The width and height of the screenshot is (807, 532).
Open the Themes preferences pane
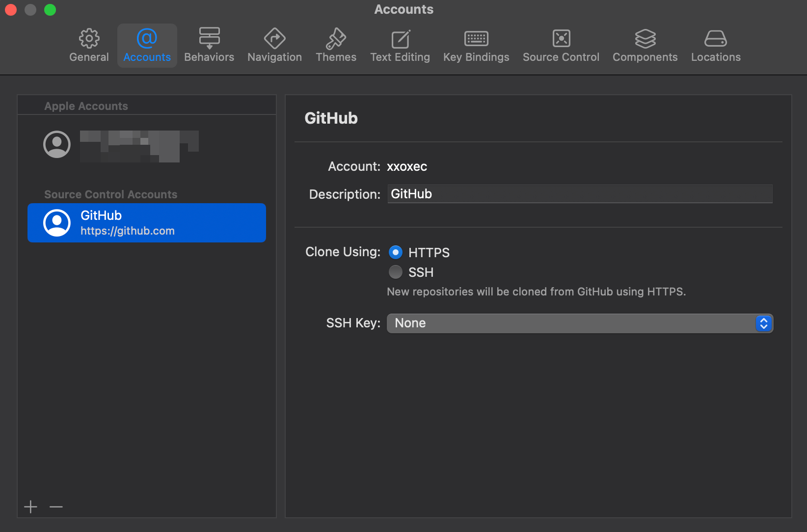tap(336, 46)
